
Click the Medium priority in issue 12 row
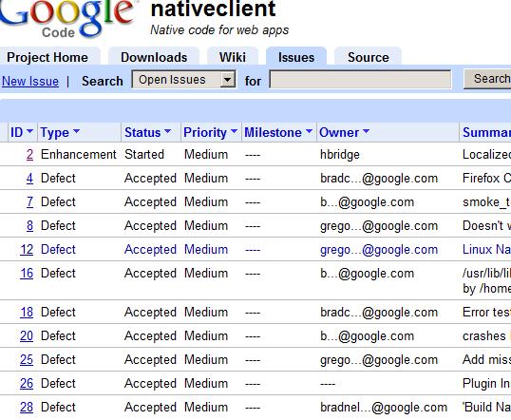tap(206, 250)
